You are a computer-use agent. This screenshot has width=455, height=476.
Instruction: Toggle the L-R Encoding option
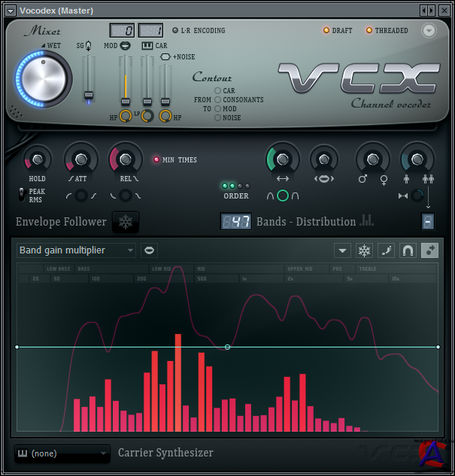175,31
